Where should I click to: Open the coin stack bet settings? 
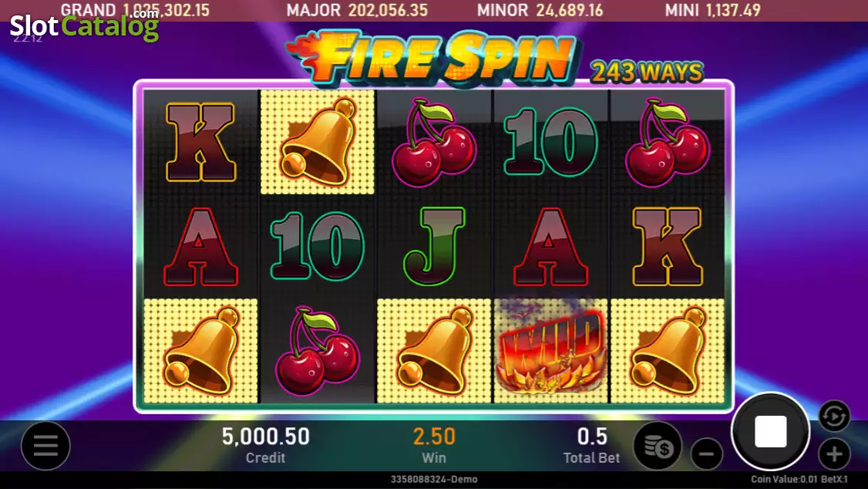coord(658,446)
